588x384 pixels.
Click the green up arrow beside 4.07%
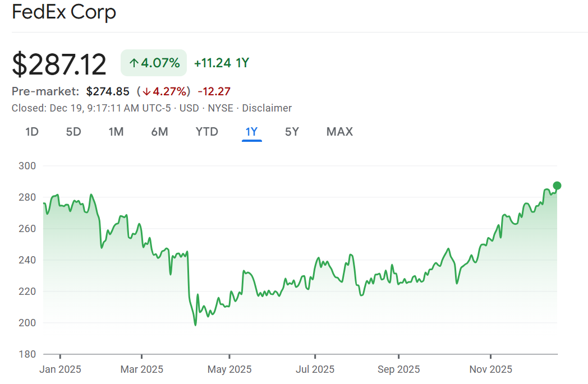click(x=134, y=63)
